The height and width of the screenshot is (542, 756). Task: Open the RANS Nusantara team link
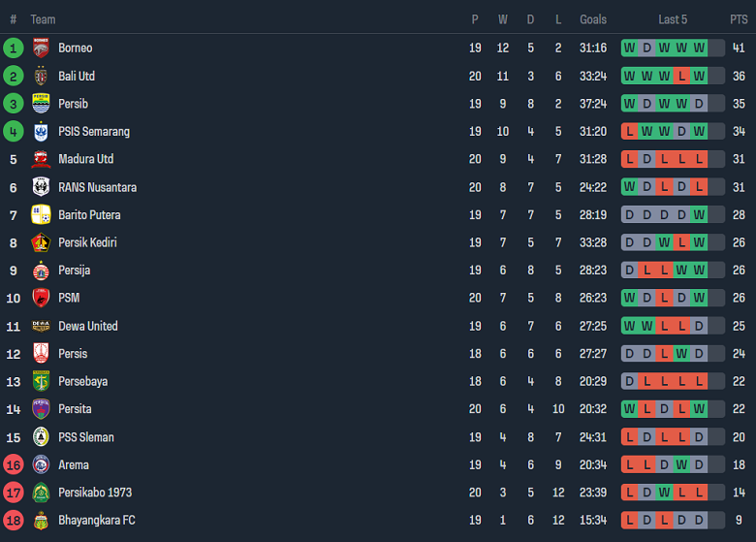point(97,187)
